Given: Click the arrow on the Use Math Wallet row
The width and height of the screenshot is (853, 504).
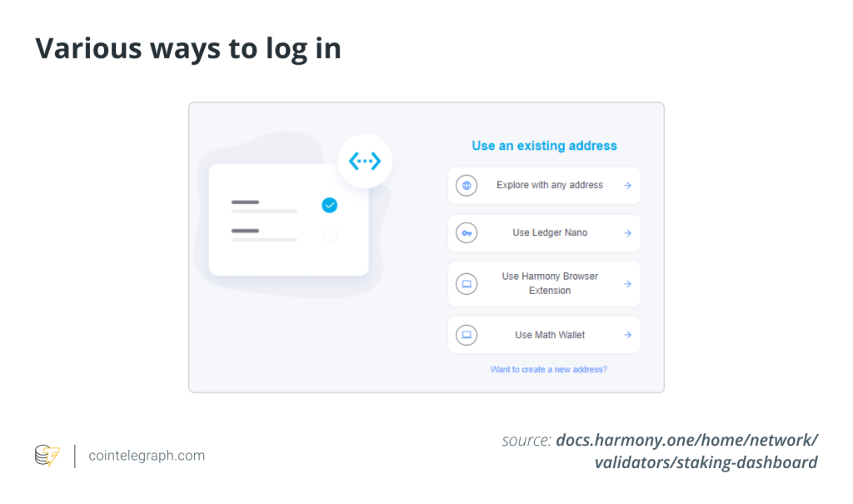Looking at the screenshot, I should coord(627,335).
